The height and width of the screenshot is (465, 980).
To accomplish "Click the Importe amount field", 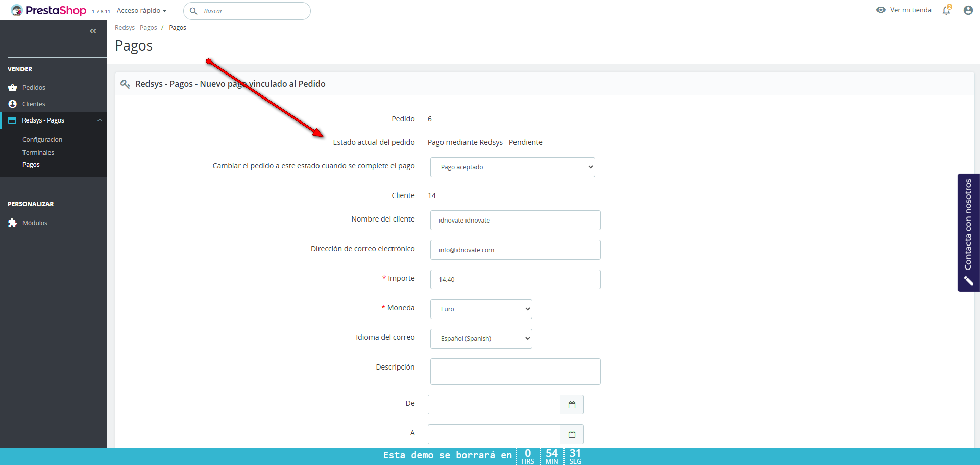I will [x=516, y=280].
